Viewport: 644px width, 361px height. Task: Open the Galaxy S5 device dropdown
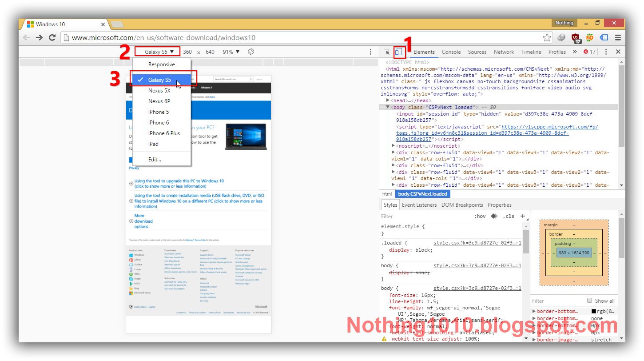tap(158, 52)
